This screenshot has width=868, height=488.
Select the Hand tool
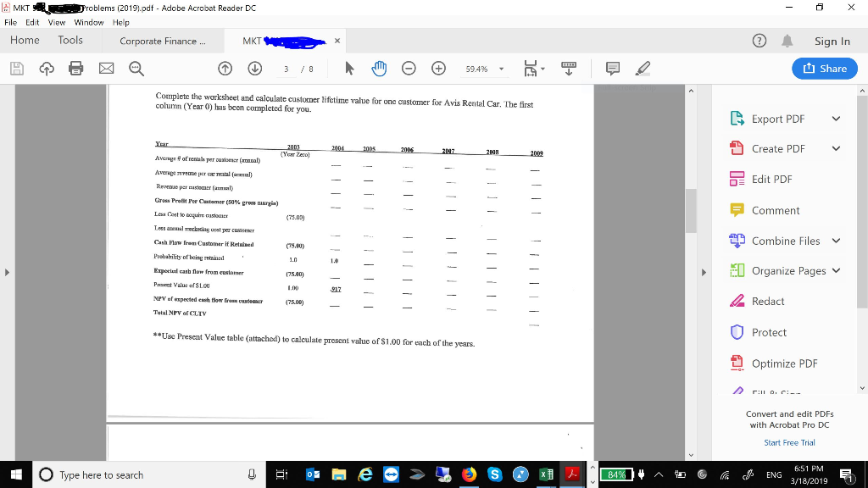pyautogui.click(x=377, y=69)
